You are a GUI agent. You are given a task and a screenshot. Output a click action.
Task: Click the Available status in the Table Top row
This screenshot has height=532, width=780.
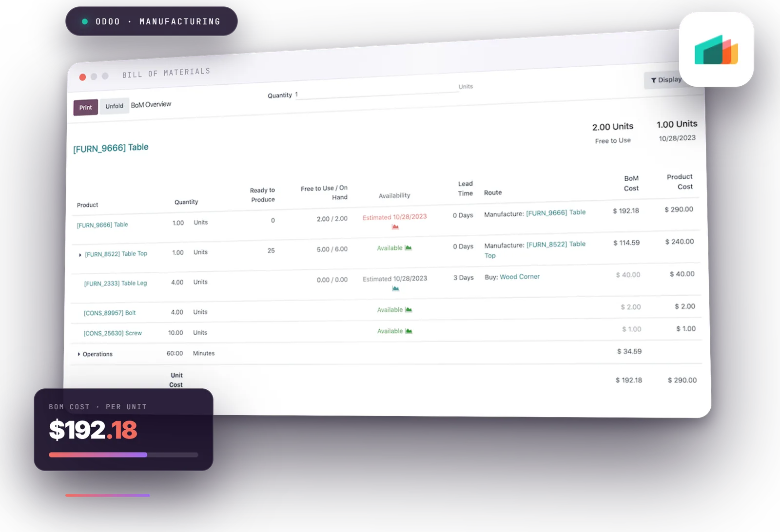[x=390, y=248]
